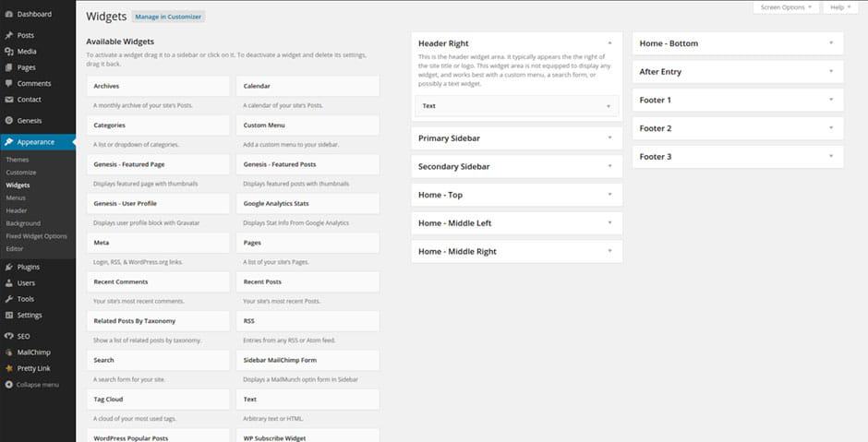The image size is (868, 442).
Task: Open Fixed Widget Options submenu item
Action: (x=37, y=235)
